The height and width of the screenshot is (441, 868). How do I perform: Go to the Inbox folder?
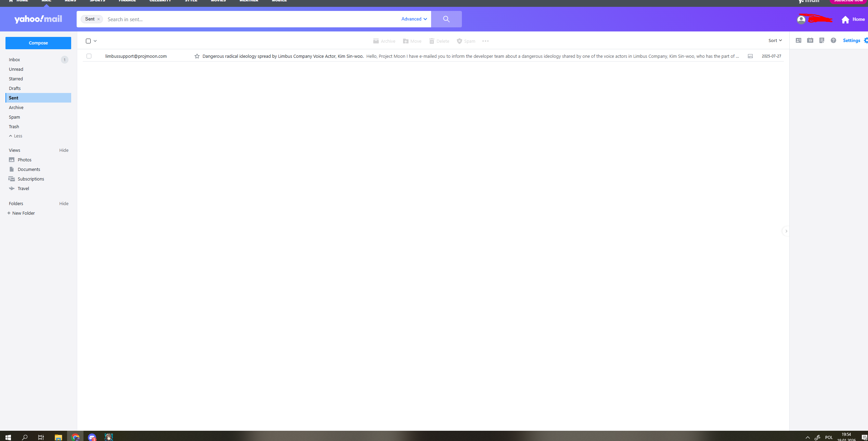click(x=14, y=59)
